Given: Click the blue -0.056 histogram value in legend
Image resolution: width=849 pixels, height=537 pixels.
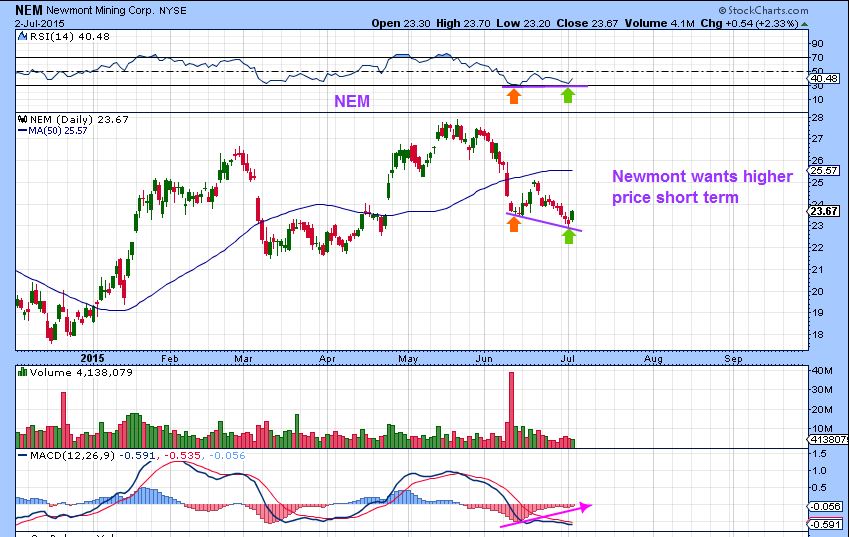Looking at the screenshot, I should click(x=227, y=455).
